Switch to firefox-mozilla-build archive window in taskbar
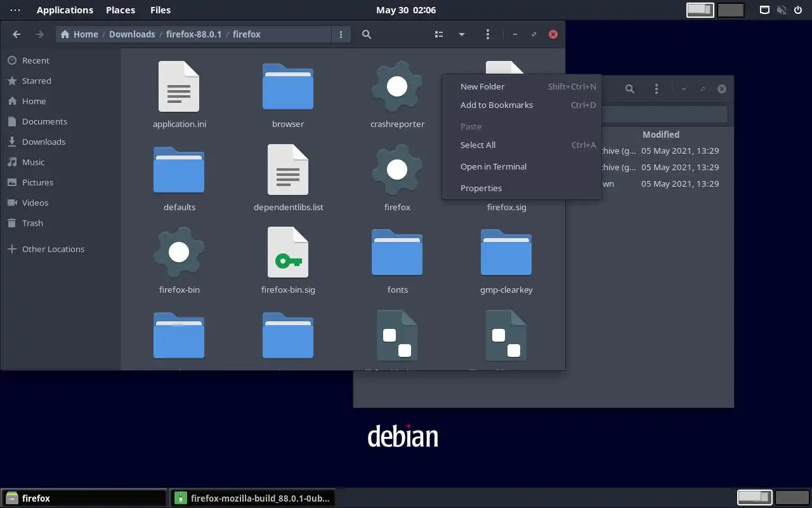The image size is (812, 508). pyautogui.click(x=252, y=498)
